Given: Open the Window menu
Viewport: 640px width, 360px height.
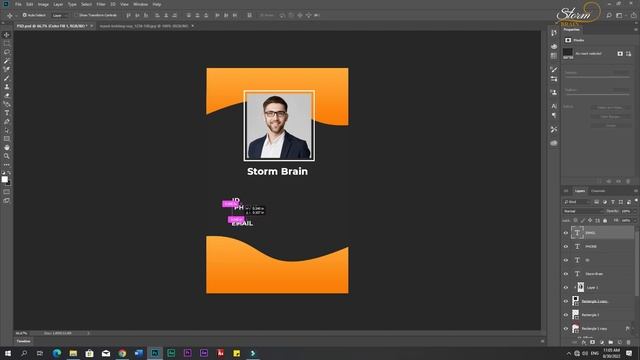Looking at the screenshot, I should [140, 4].
